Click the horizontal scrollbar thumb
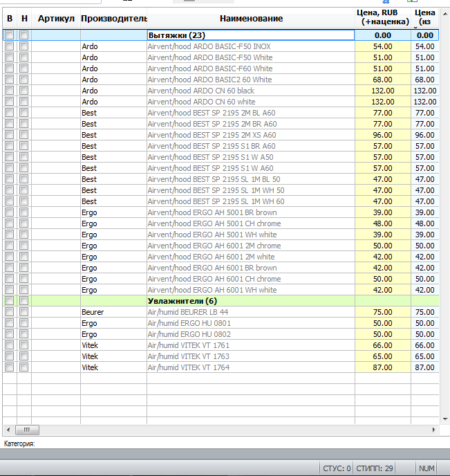 click(x=27, y=430)
